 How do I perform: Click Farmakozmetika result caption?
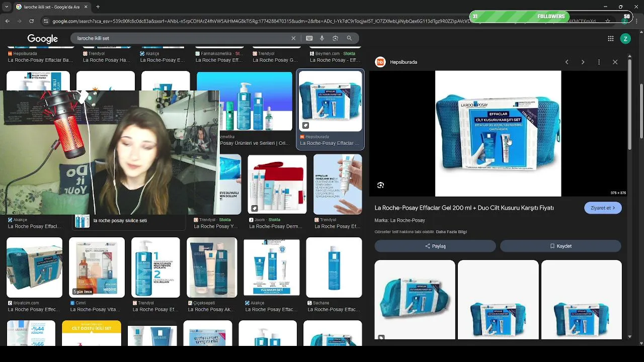(x=219, y=57)
